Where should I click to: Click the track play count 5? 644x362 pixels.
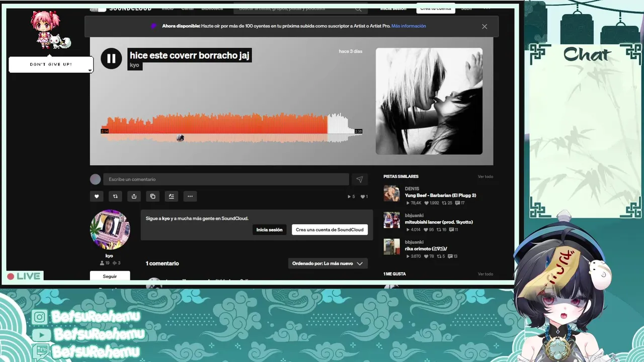tap(351, 197)
